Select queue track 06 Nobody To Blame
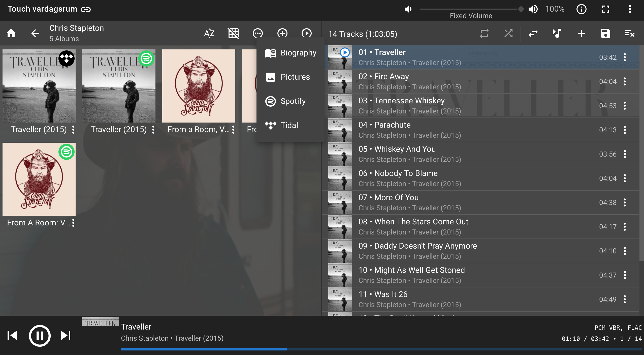 481,179
